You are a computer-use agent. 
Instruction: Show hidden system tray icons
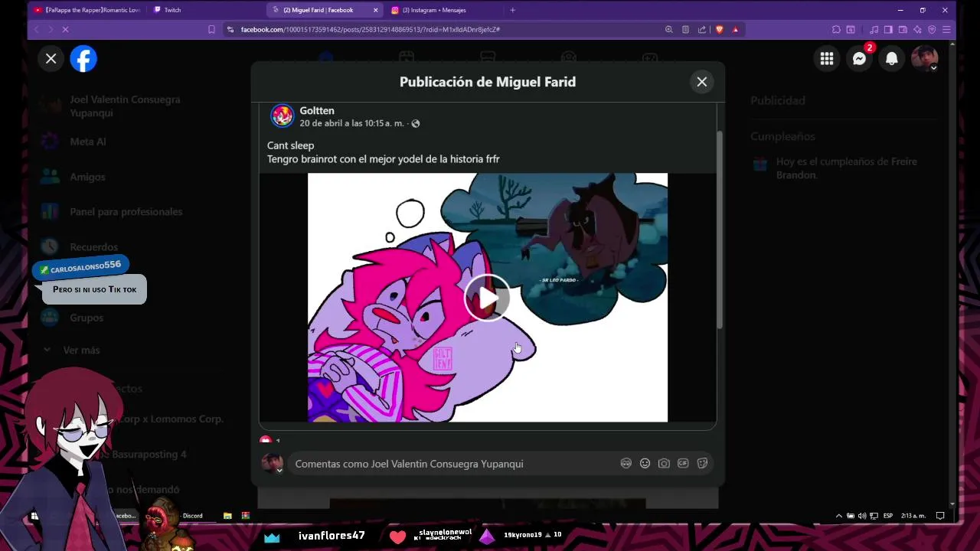(838, 516)
